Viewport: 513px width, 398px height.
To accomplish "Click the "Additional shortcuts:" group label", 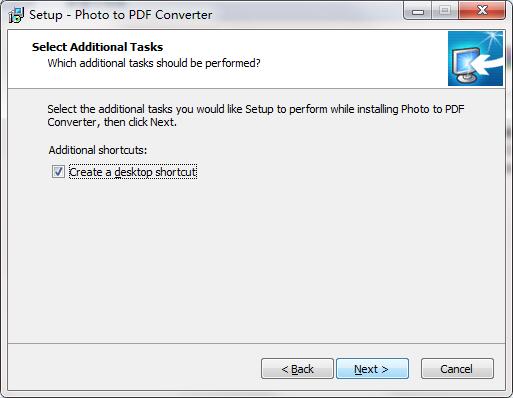I will click(x=98, y=150).
